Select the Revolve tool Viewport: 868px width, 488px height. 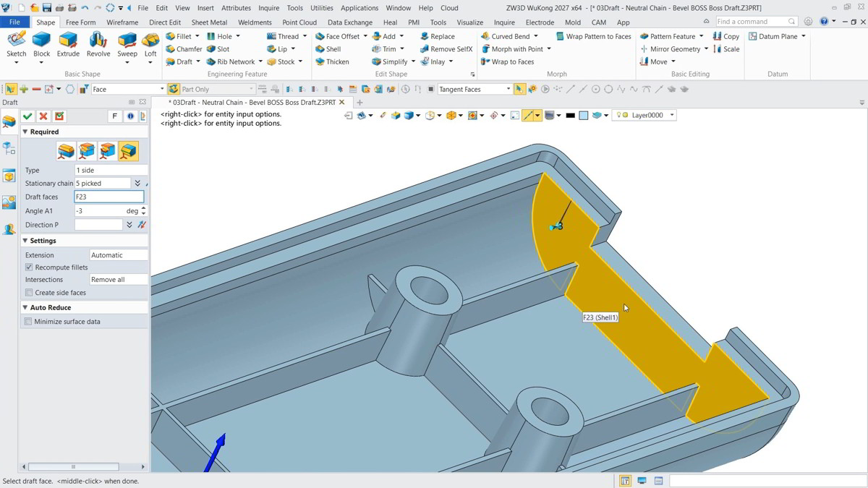point(98,44)
